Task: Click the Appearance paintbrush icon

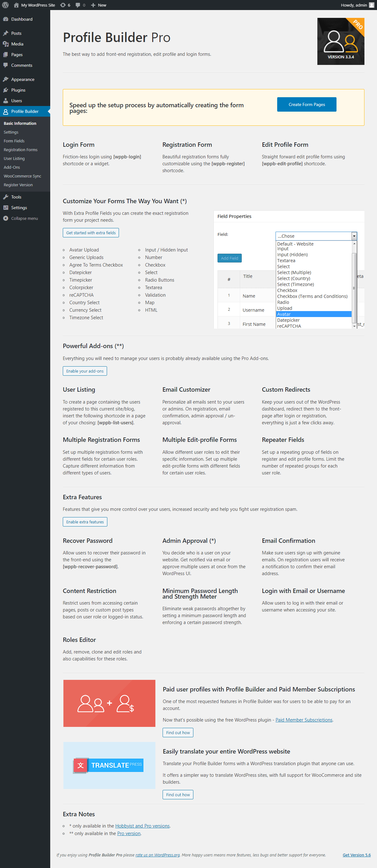Action: (x=6, y=80)
